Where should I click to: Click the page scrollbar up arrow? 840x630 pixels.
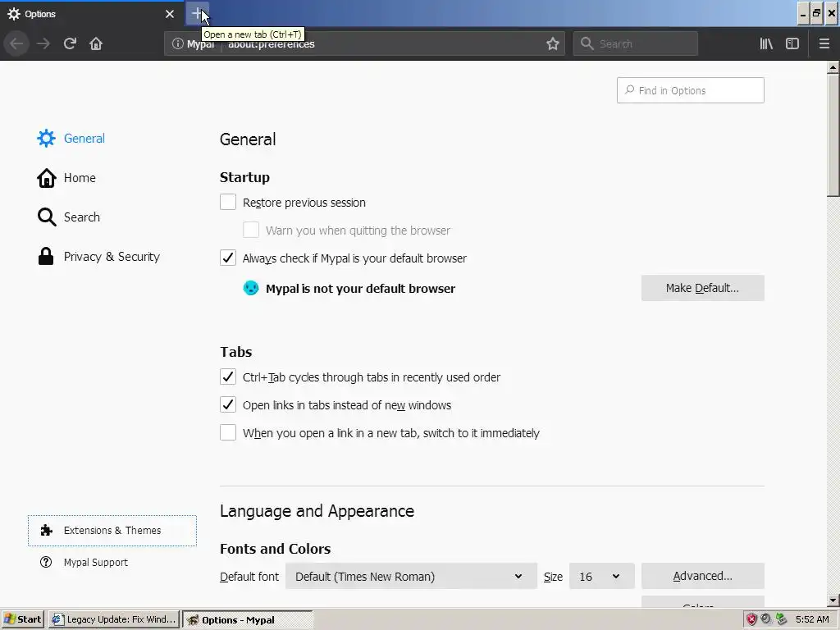(833, 67)
